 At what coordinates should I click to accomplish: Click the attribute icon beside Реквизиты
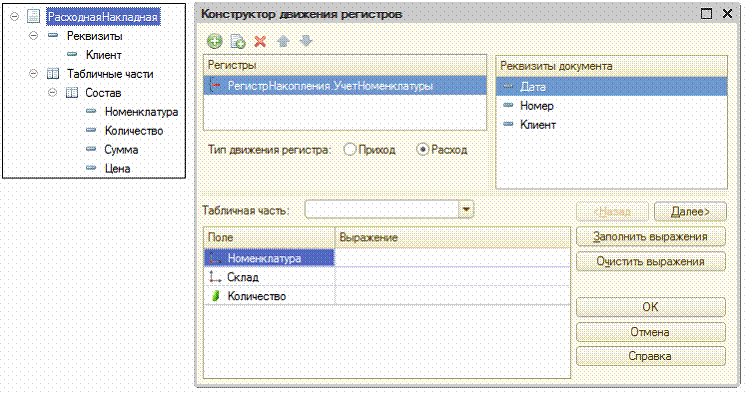[x=53, y=35]
